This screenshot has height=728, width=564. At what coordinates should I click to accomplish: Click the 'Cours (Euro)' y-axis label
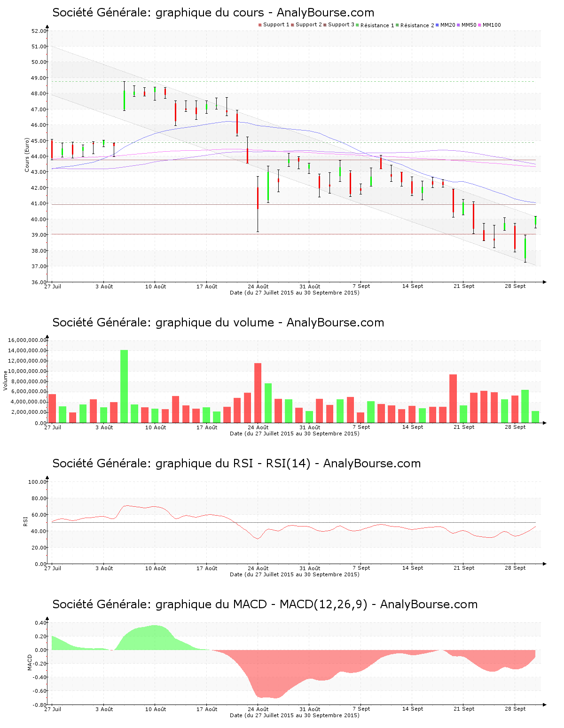pos(27,155)
